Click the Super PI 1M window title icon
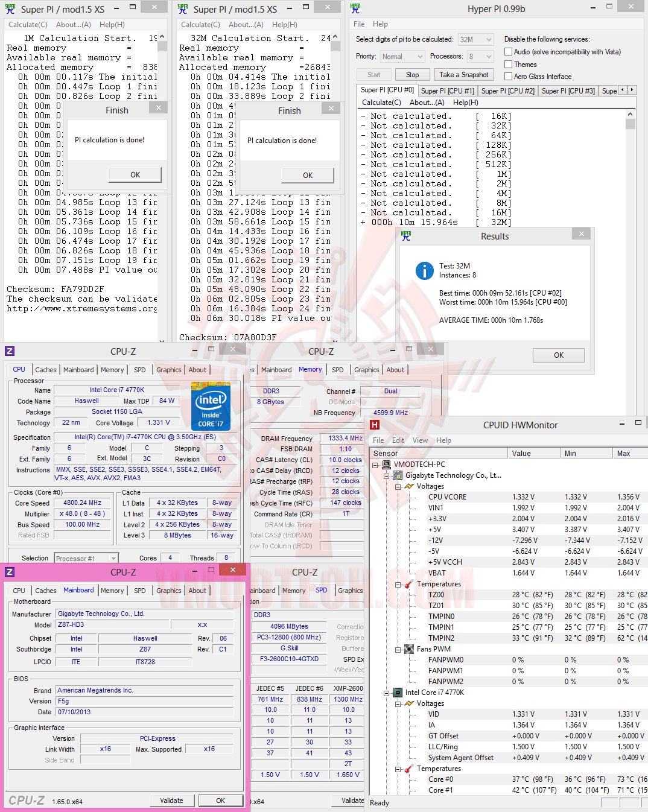 coord(10,8)
